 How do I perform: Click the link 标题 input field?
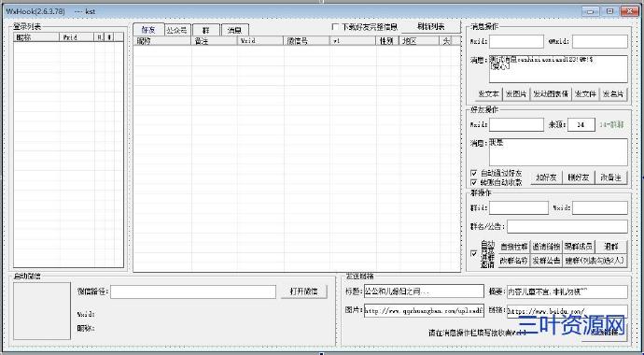424,291
